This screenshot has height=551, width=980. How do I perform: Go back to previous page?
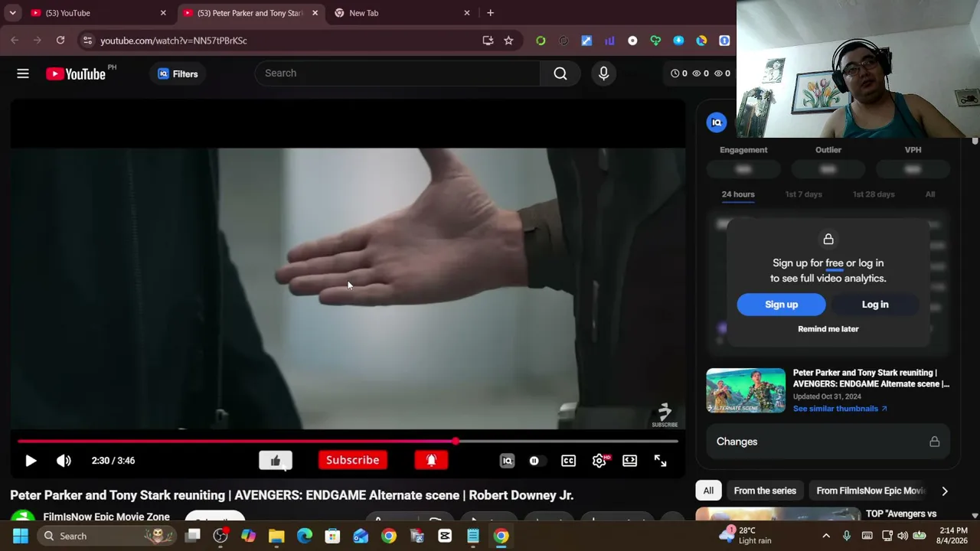(15, 41)
